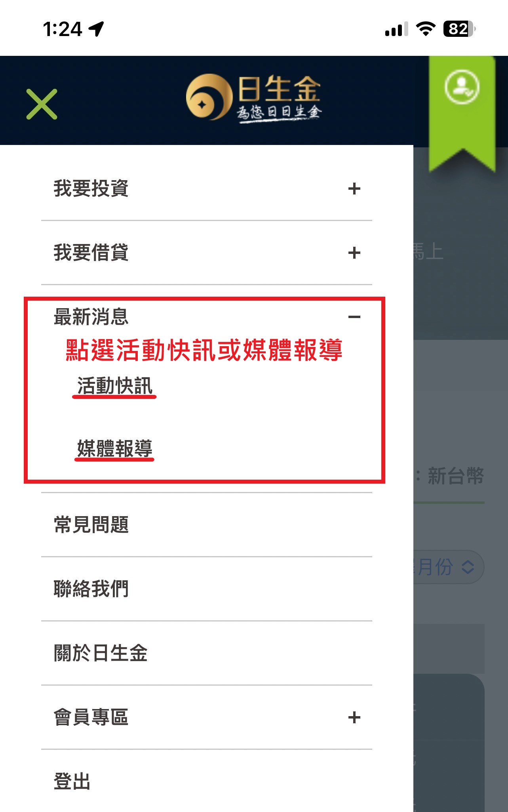Tap the 會員專區 menu label
508x812 pixels.
91,717
